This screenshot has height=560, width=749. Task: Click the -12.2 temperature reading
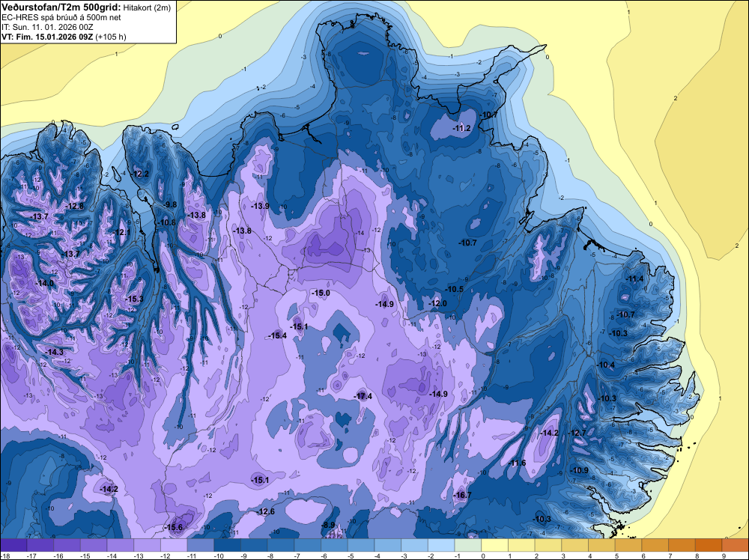[x=141, y=174]
